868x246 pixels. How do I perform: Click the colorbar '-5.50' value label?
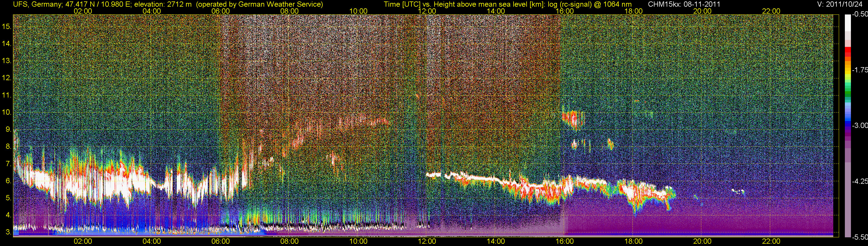pos(860,237)
